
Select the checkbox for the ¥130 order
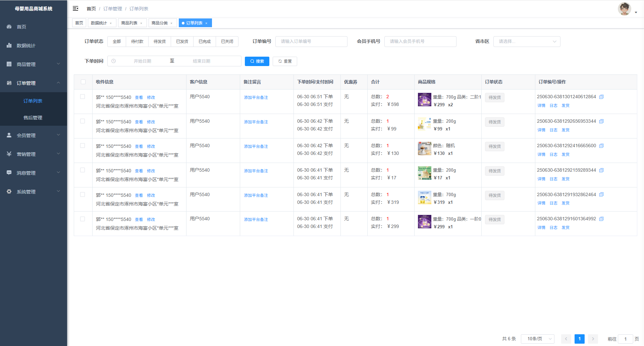[x=83, y=146]
